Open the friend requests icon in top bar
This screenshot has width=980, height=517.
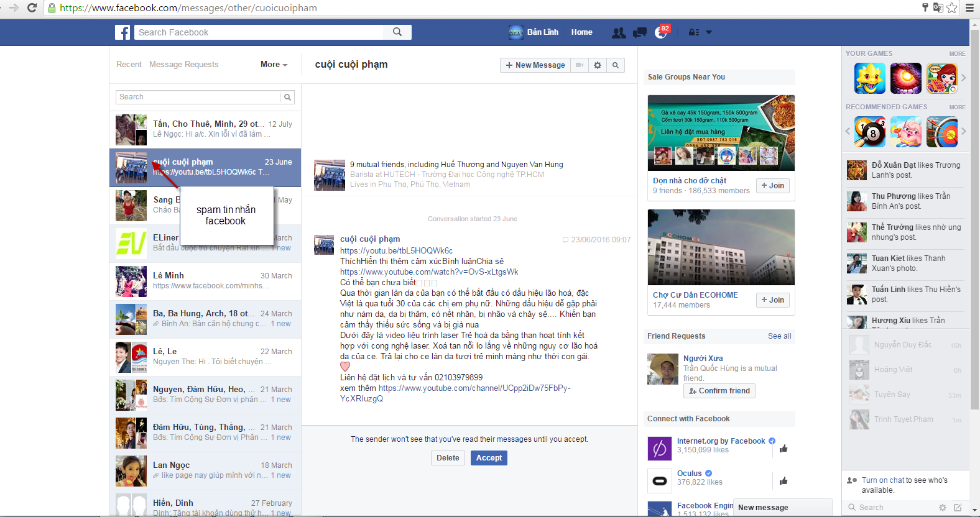click(x=619, y=33)
